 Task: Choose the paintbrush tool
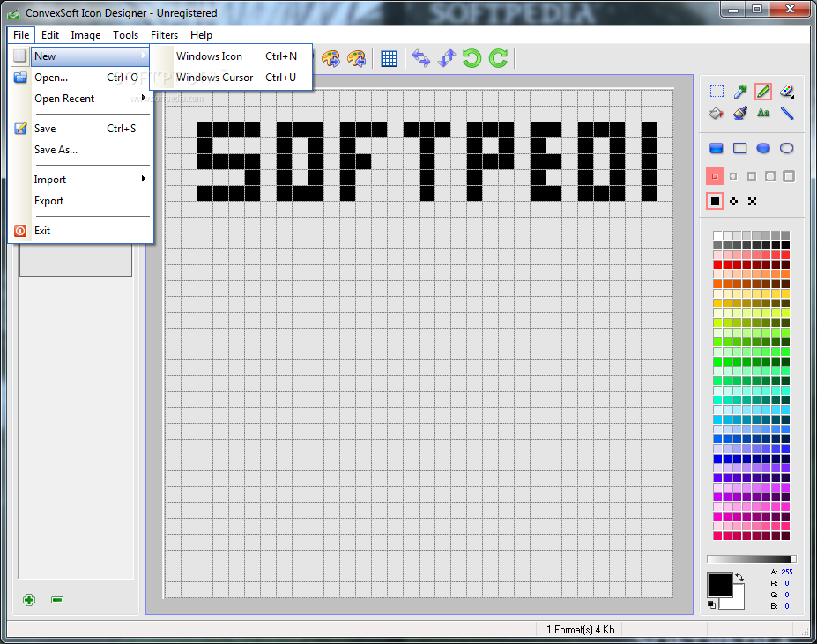740,113
